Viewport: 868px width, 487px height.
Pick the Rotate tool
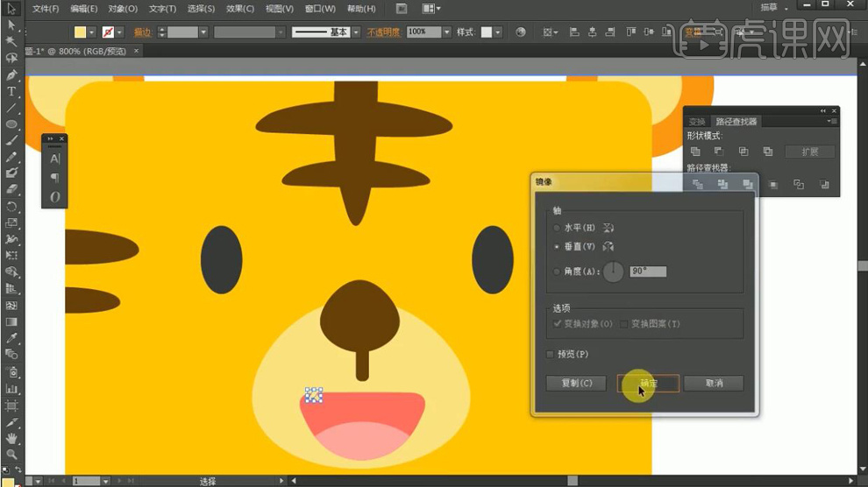11,207
